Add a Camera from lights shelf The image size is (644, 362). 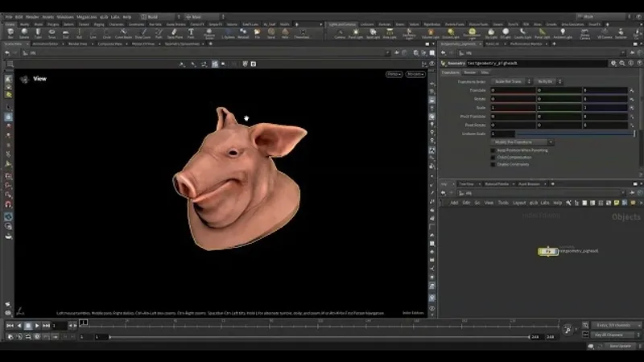[340, 33]
